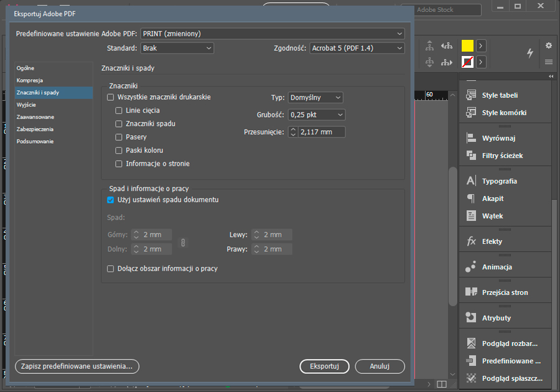The image size is (560, 392).
Task: Uncheck Użyj ustawień spadu dokumentu
Action: 110,200
